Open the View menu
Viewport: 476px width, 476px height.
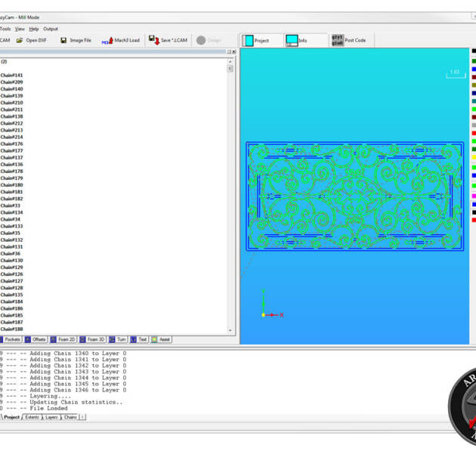pyautogui.click(x=20, y=29)
